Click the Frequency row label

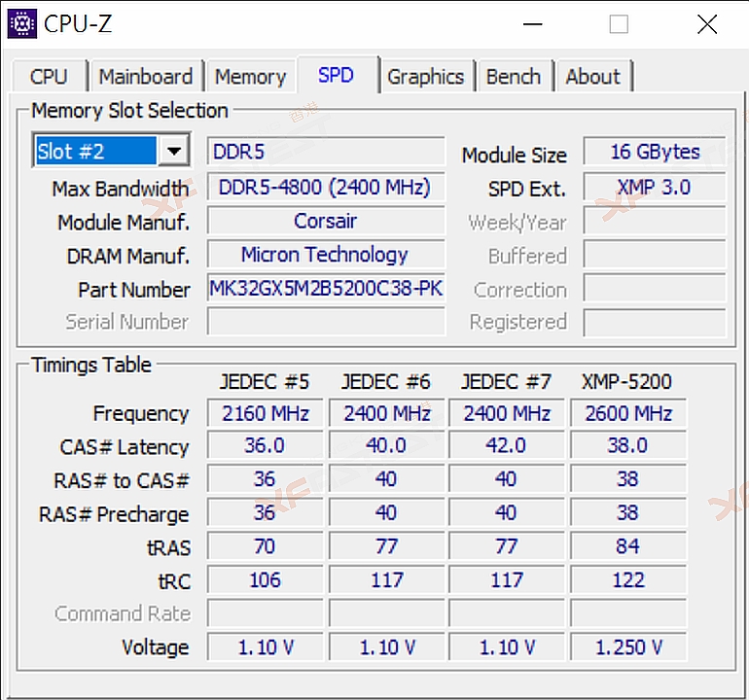(141, 413)
